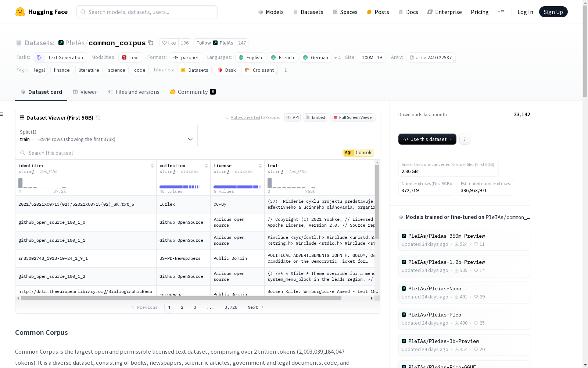The height and width of the screenshot is (368, 588).
Task: Jump to page 3,728
Action: tap(231, 307)
